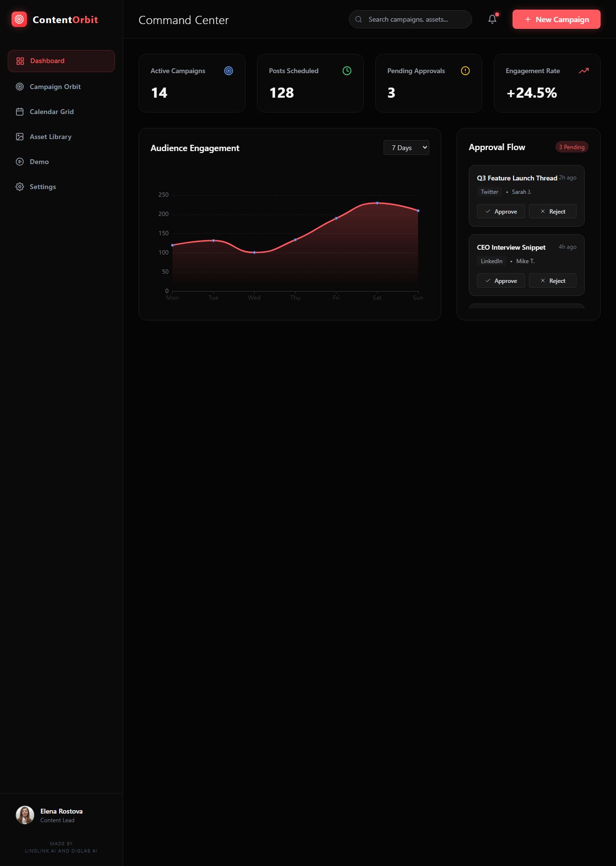
Task: Click the Settings gear icon
Action: tap(20, 187)
